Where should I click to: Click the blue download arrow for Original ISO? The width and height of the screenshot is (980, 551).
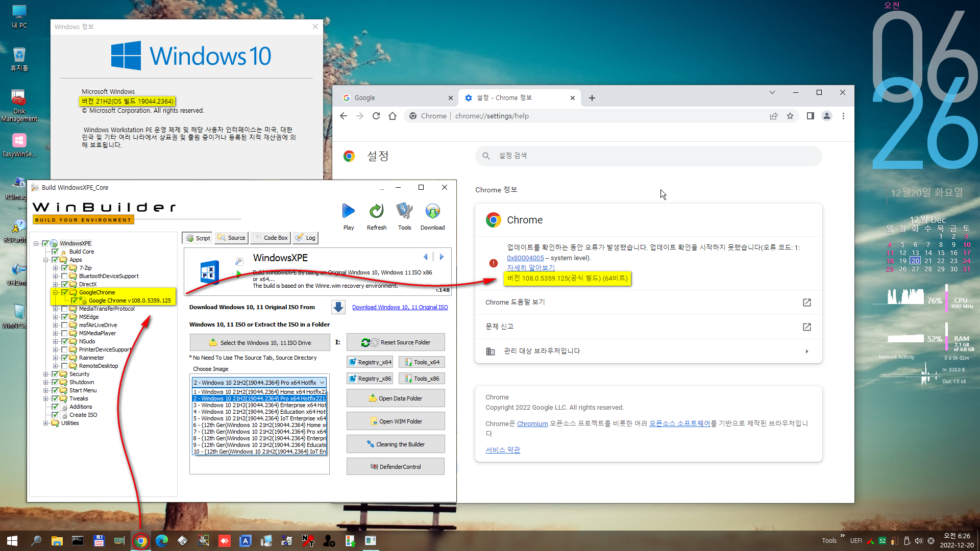point(338,307)
